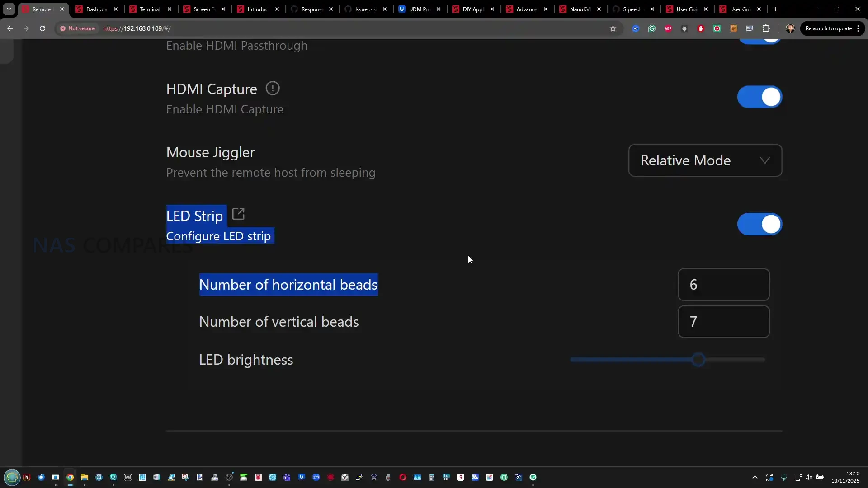Turn off the LED Strip toggle
The width and height of the screenshot is (868, 488).
pos(759,224)
